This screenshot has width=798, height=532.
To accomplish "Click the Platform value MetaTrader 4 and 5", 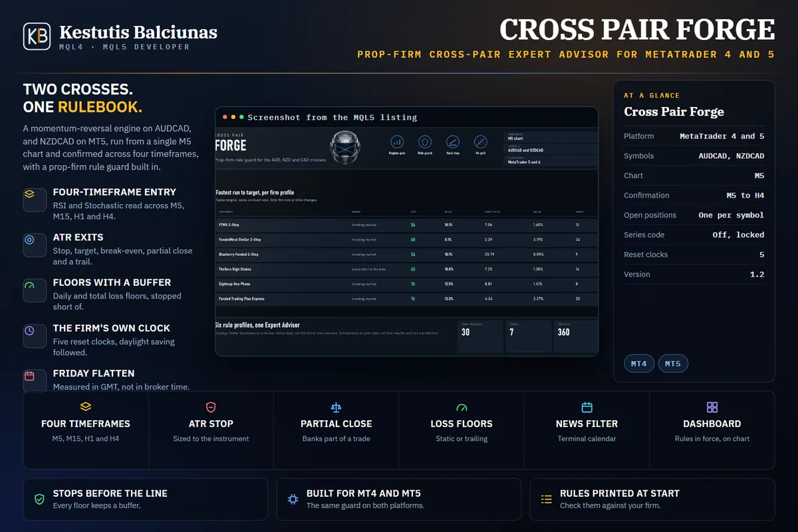I will (722, 136).
